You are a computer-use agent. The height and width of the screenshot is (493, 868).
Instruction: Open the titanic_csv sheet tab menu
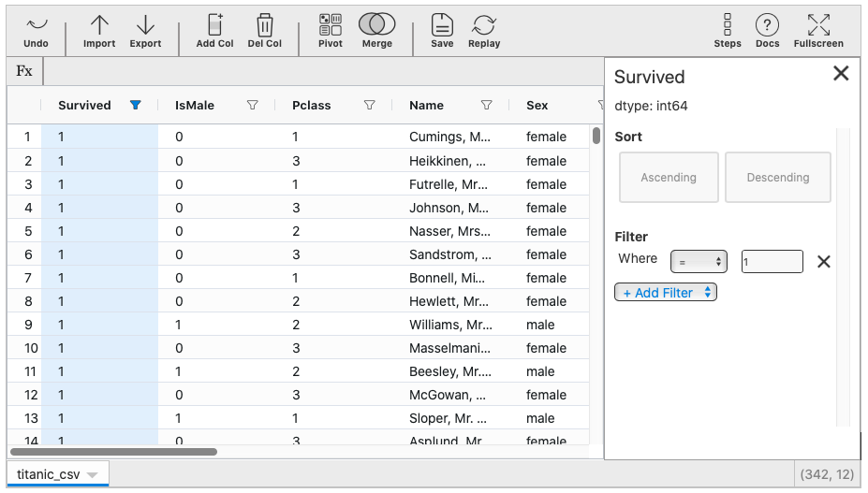click(x=93, y=475)
